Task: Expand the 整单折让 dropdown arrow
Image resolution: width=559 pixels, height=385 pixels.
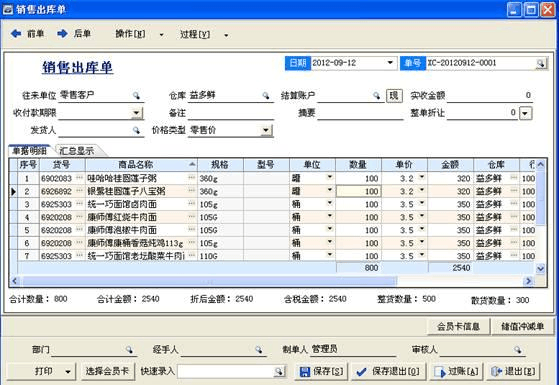Action: tap(525, 113)
